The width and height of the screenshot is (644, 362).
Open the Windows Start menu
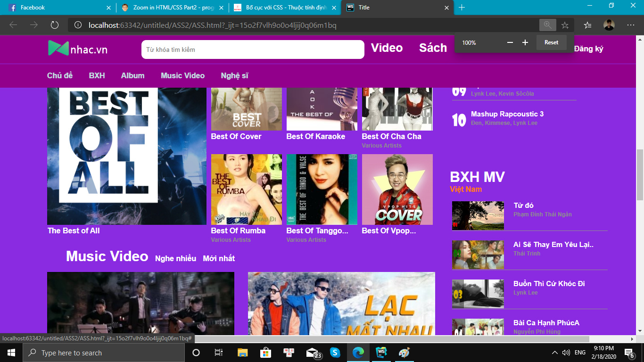(x=11, y=353)
